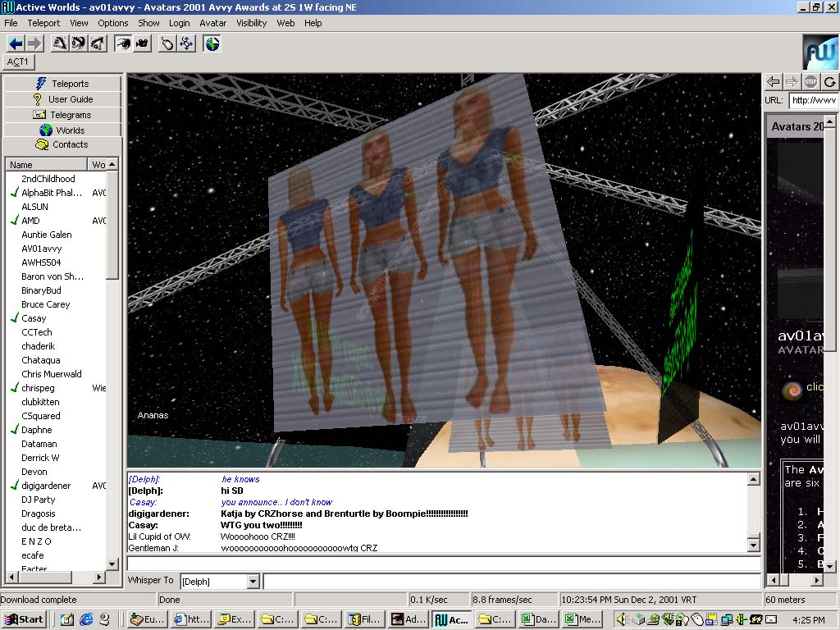Select contact AMD with green checkmark

tap(30, 221)
